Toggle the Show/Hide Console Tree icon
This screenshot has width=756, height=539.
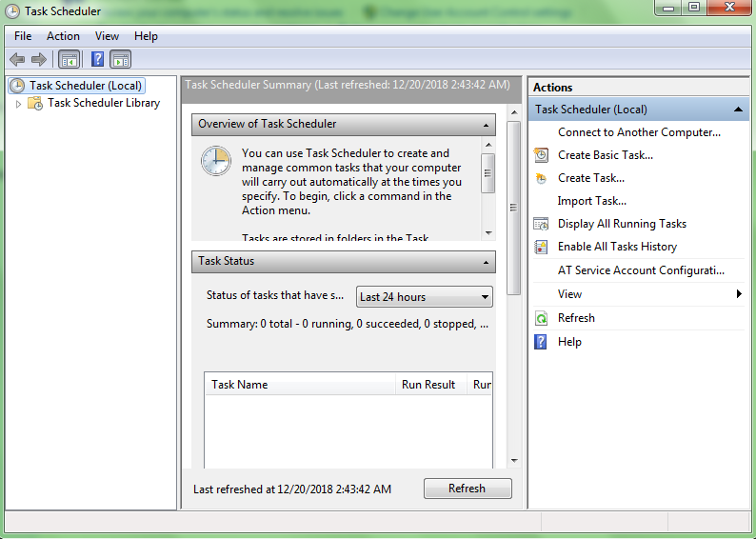point(69,60)
